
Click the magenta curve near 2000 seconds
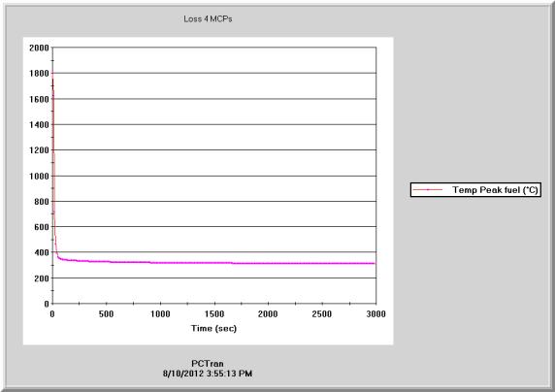click(268, 263)
